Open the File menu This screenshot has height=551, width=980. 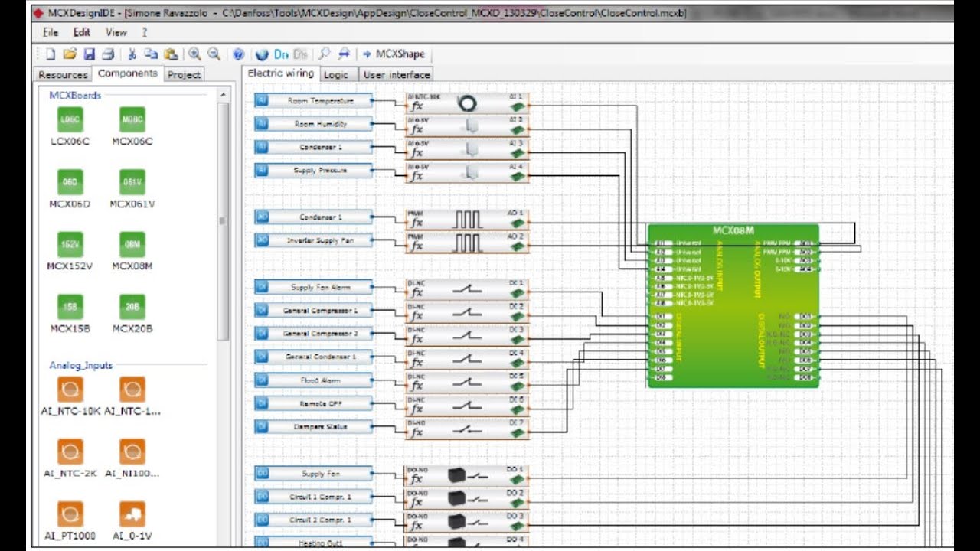[x=51, y=32]
